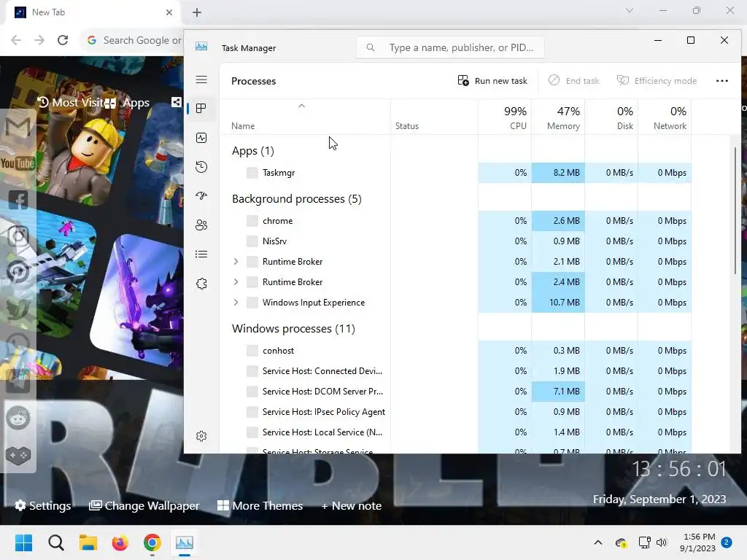Select Service Host: Connected Devi... row
Image resolution: width=747 pixels, height=560 pixels.
(456, 371)
